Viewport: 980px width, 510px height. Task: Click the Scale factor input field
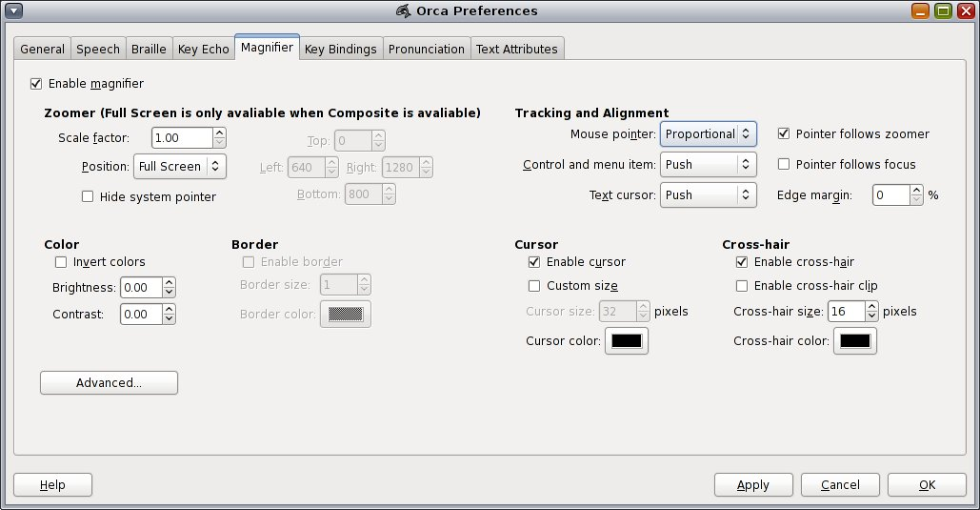[x=183, y=137]
